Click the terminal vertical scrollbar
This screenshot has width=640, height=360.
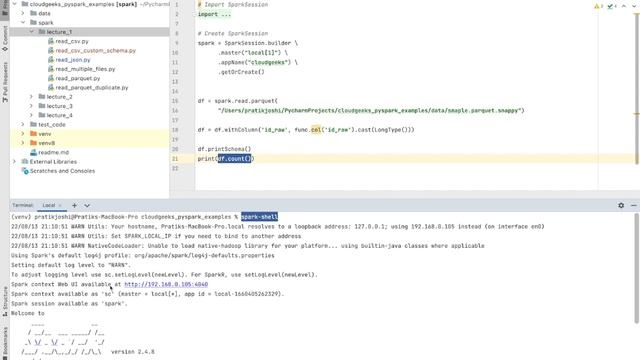click(636, 269)
